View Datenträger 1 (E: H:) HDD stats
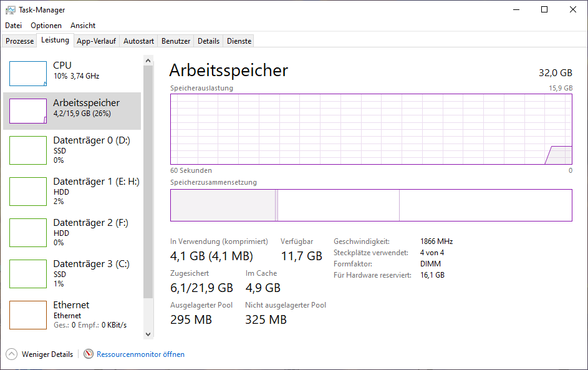Screen dimensions: 588x370 75,192
